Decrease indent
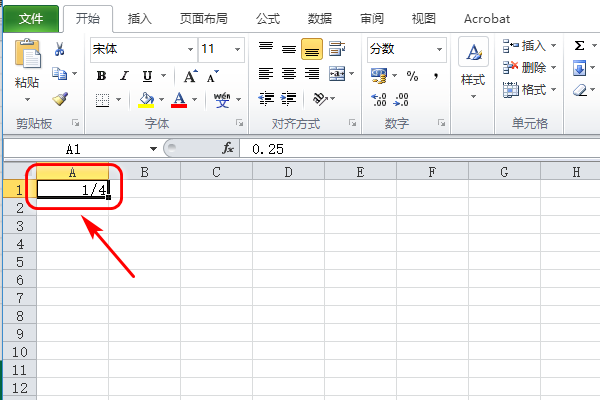The width and height of the screenshot is (600, 400). [266, 98]
